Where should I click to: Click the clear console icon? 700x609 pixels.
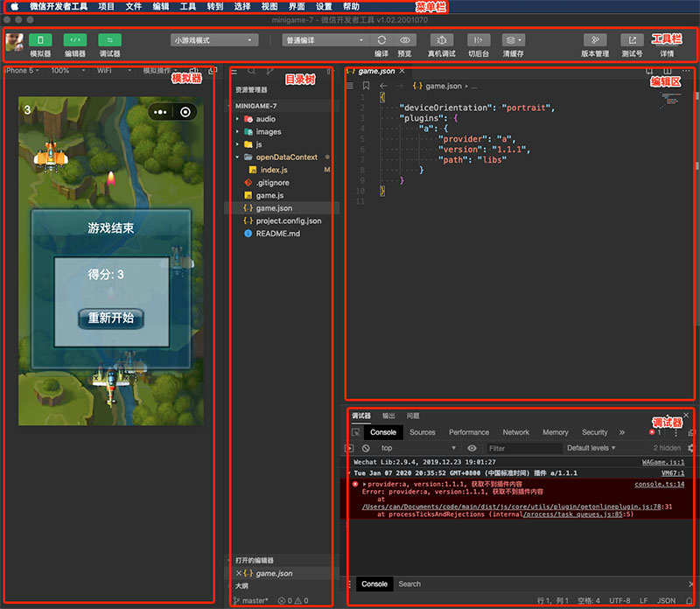[x=367, y=448]
